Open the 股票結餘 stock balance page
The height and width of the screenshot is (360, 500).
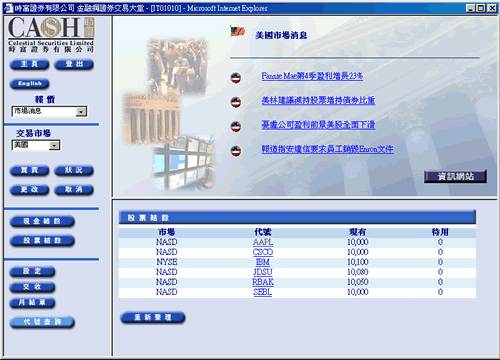(x=42, y=241)
